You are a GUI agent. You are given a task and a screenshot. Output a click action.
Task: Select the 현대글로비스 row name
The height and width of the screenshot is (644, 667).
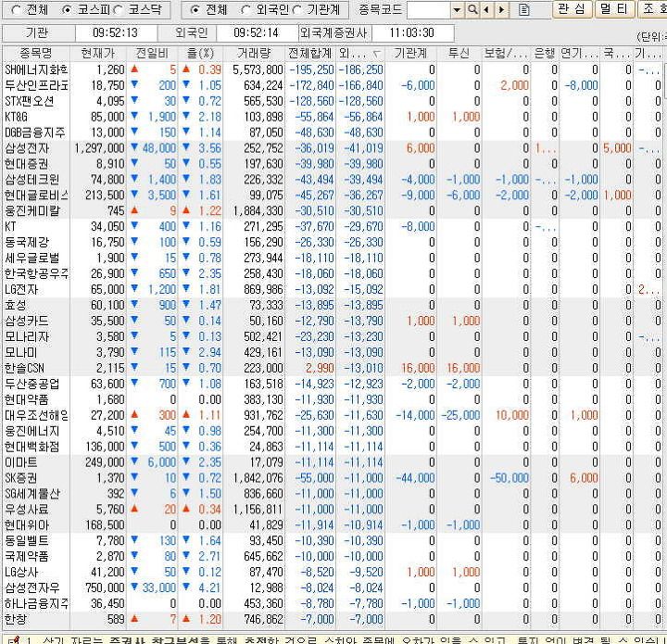point(36,196)
